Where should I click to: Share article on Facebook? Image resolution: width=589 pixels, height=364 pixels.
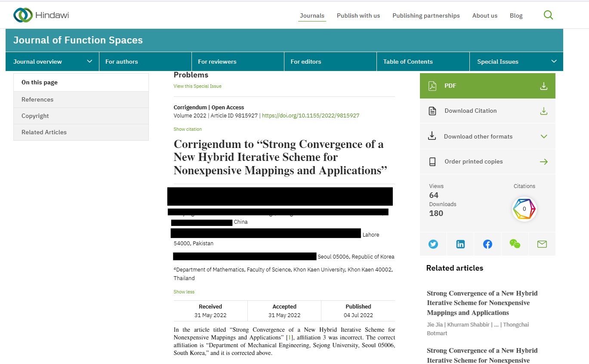[x=487, y=244]
